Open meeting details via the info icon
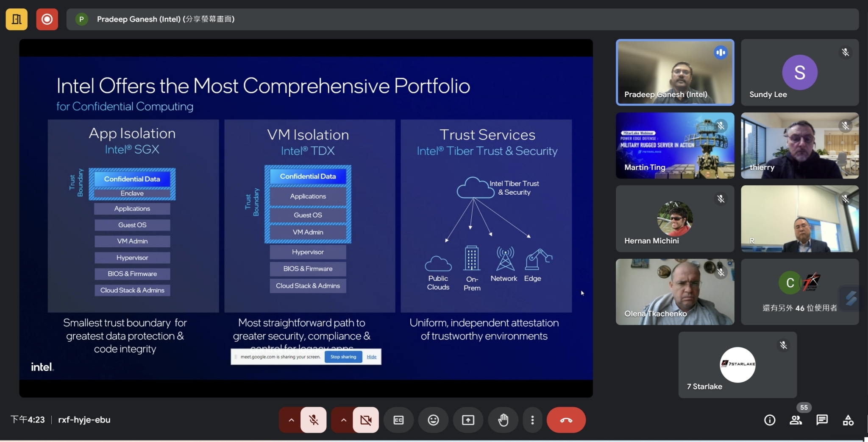 click(770, 420)
